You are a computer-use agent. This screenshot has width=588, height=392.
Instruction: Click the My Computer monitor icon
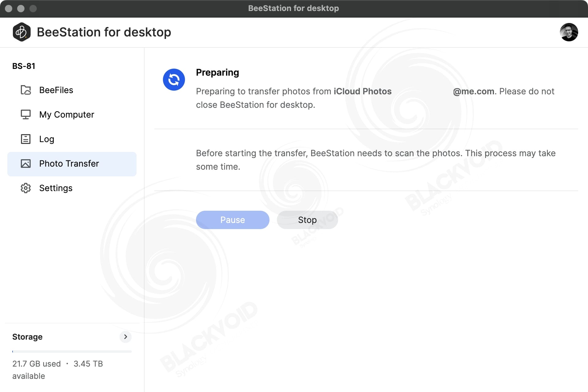[26, 115]
